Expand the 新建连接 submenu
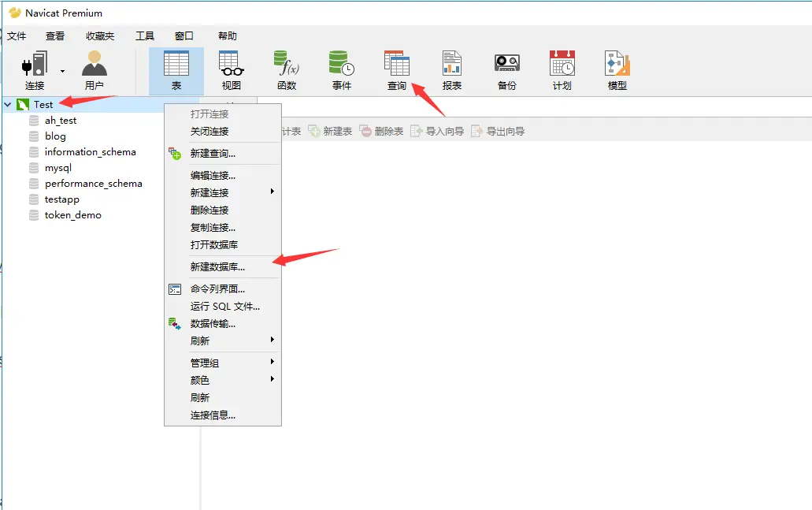This screenshot has width=812, height=510. [x=223, y=192]
